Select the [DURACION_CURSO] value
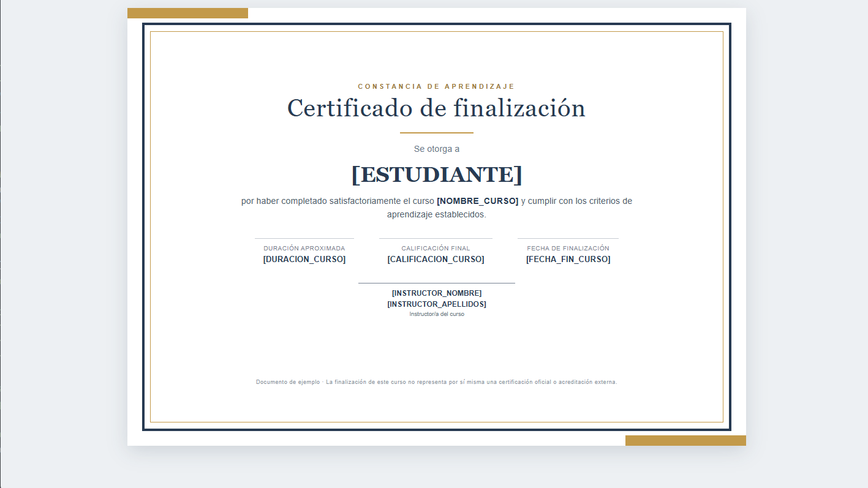Viewport: 868px width, 488px height. 304,259
